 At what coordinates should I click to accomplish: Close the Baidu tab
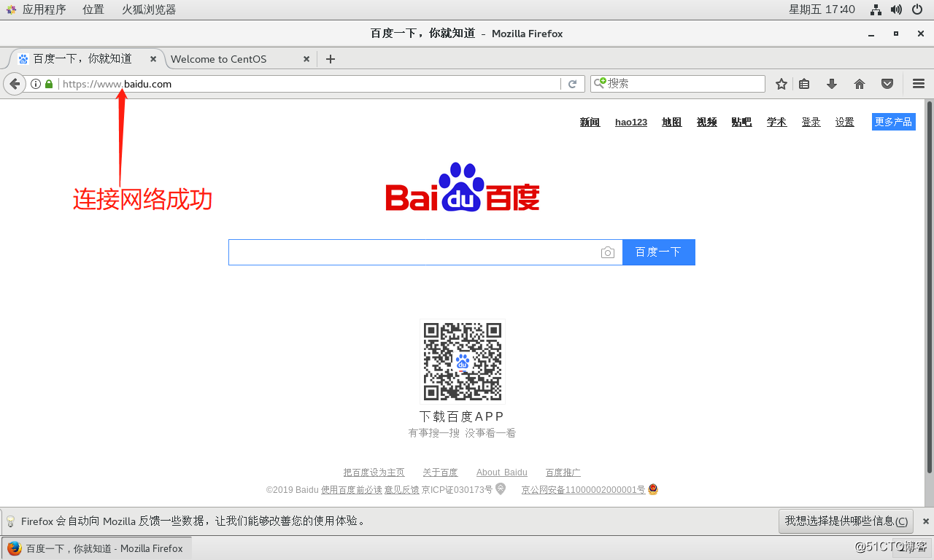[x=153, y=59]
